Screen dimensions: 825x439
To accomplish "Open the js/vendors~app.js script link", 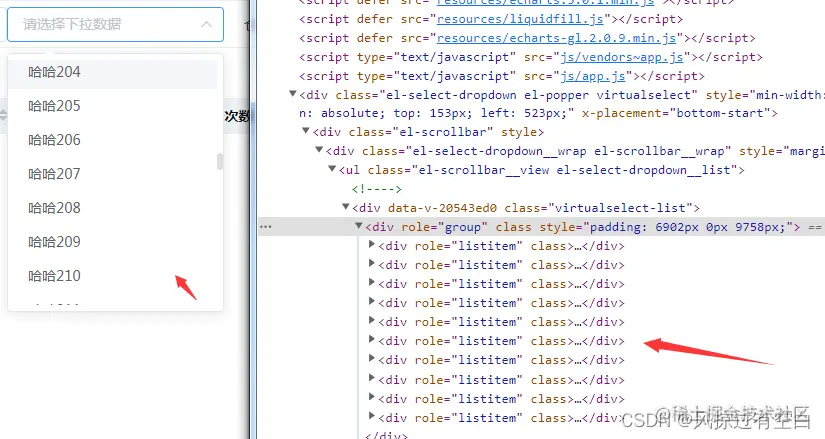I will pos(621,57).
